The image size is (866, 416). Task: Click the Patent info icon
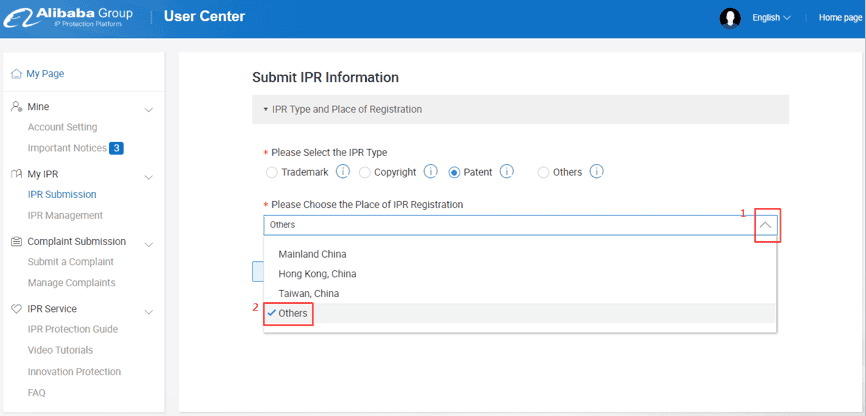[507, 172]
